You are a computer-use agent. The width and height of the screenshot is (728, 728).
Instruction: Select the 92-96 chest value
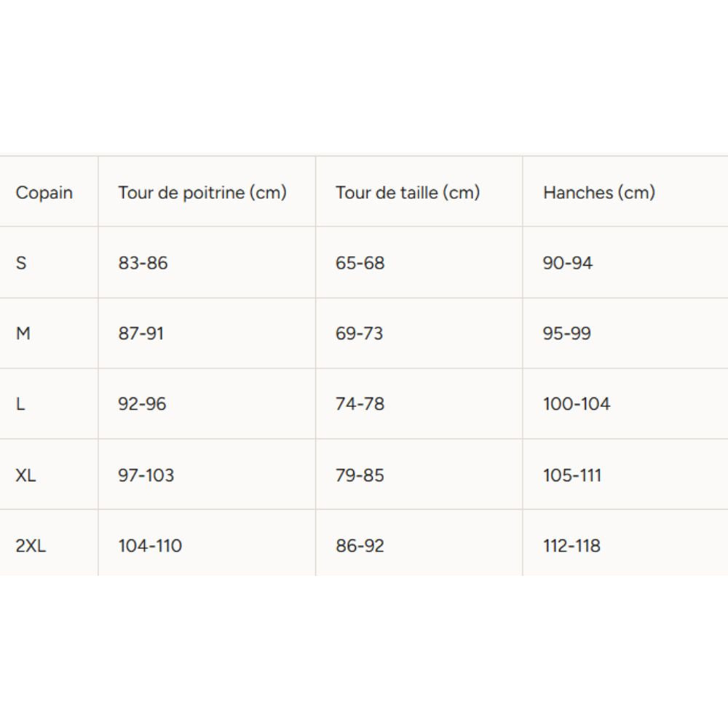pos(142,404)
